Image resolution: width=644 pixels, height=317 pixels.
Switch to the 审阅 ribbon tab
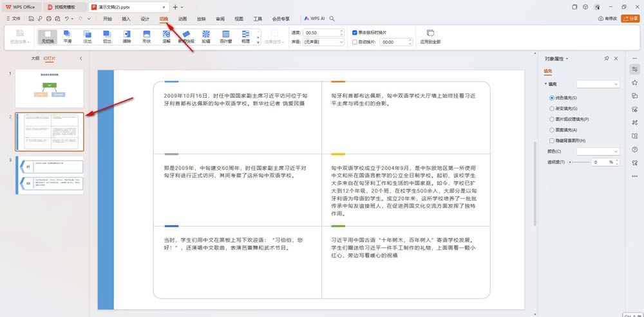tap(220, 19)
